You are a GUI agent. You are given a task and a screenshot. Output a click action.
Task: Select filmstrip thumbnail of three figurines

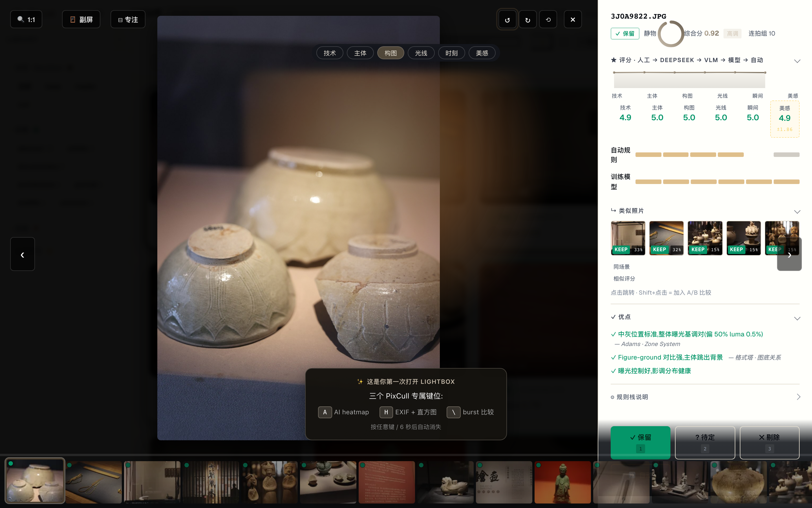(270, 482)
